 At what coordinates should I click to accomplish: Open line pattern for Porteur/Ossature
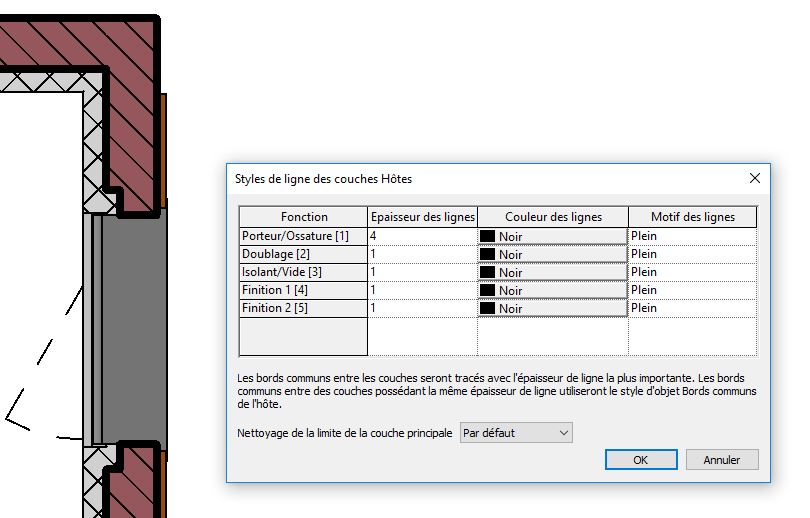coord(692,236)
